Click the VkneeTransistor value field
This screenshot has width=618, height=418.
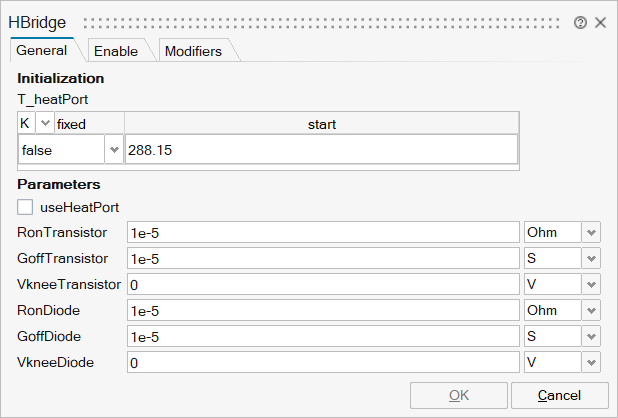click(322, 284)
